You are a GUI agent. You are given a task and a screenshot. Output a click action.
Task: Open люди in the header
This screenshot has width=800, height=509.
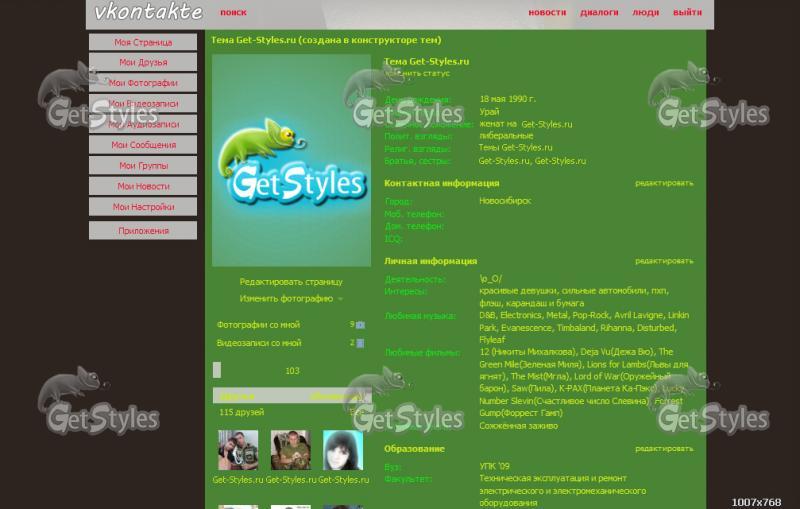pyautogui.click(x=645, y=12)
